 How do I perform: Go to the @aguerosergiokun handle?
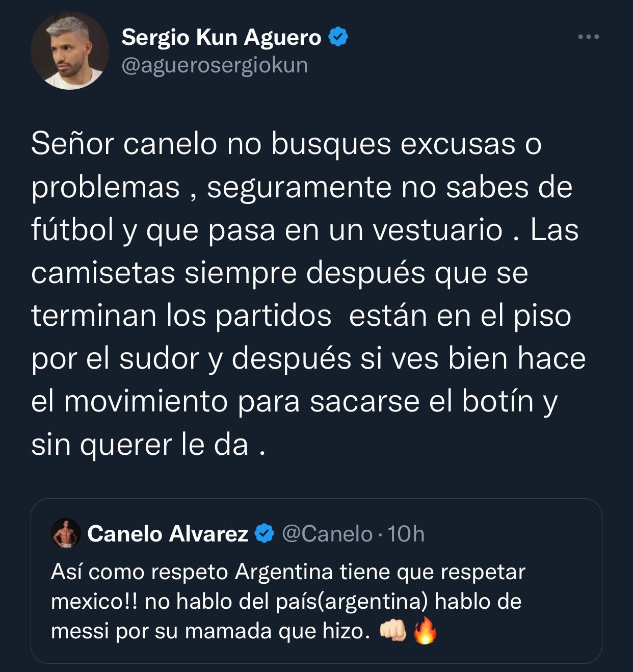coord(215,65)
